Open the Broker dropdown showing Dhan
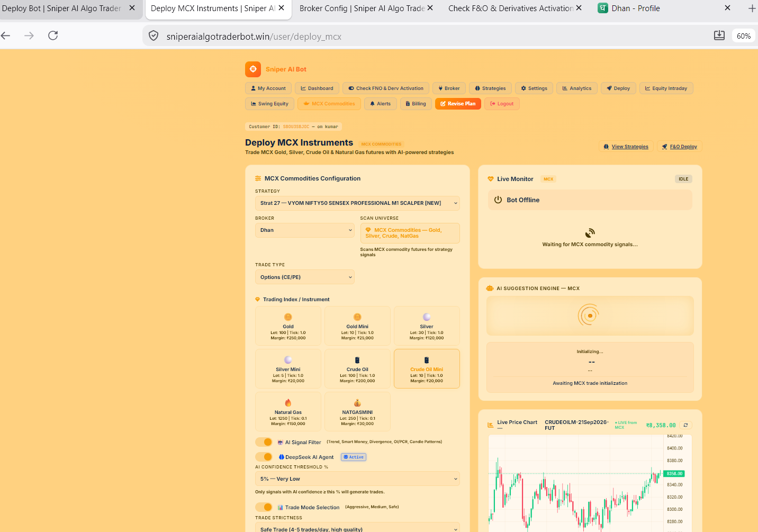This screenshot has width=758, height=532. (x=305, y=230)
